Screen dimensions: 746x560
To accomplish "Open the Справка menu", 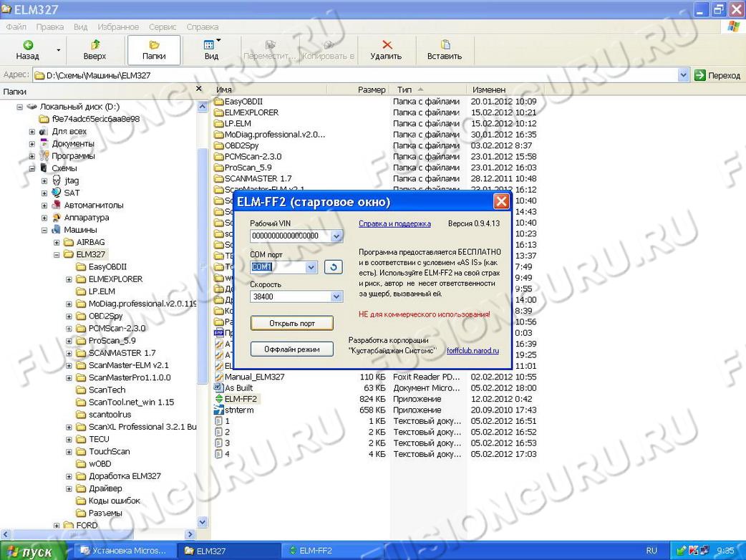I will [203, 27].
